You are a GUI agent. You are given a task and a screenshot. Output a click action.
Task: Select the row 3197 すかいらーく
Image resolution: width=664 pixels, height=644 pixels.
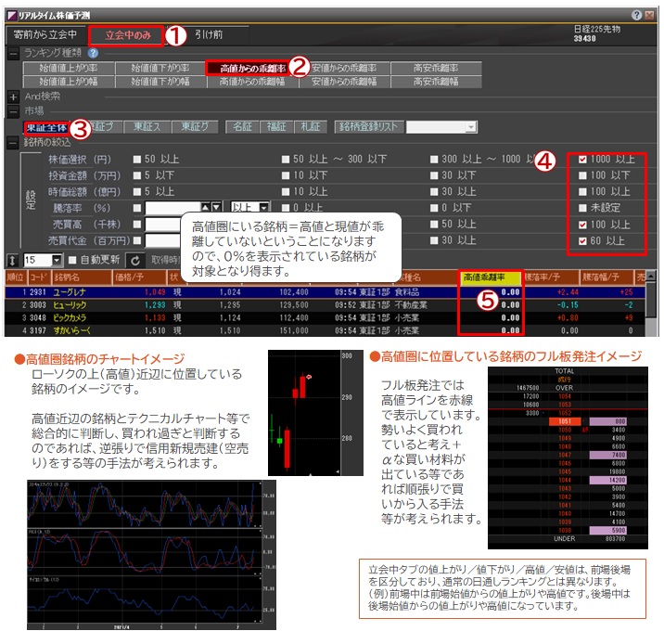(325, 330)
